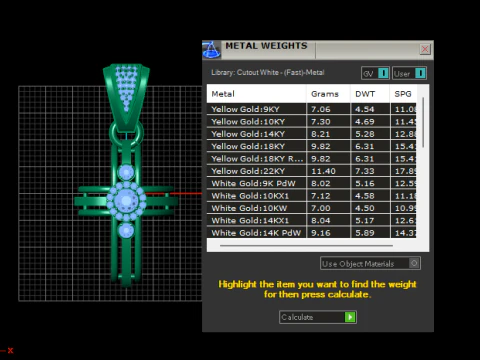Click the upper round gemstone on cross
Screen dimensions: 480x360
click(x=126, y=172)
